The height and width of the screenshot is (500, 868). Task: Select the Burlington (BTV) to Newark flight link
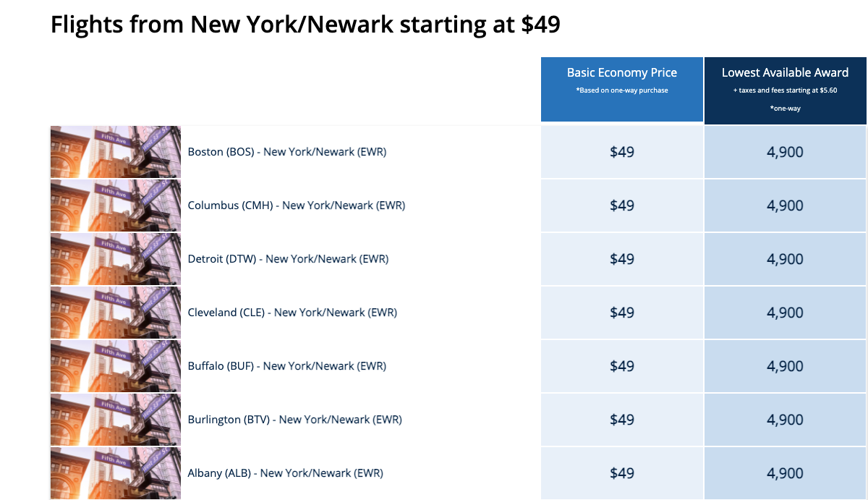(294, 420)
